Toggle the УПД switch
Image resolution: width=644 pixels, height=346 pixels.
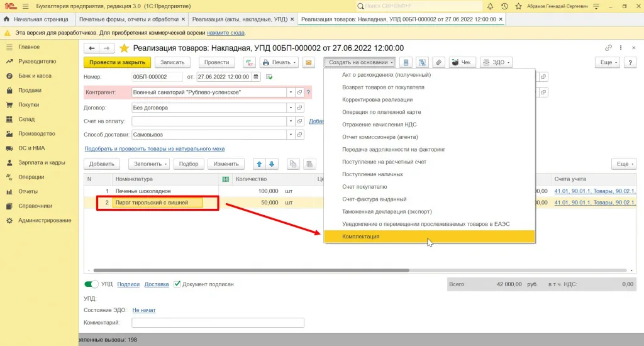click(x=91, y=284)
